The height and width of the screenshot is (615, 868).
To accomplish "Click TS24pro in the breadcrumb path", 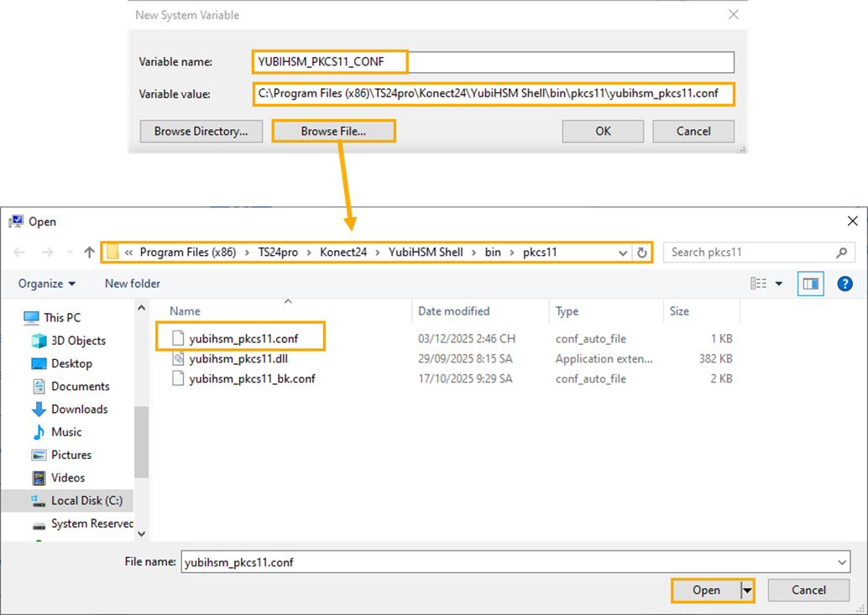I will 278,253.
